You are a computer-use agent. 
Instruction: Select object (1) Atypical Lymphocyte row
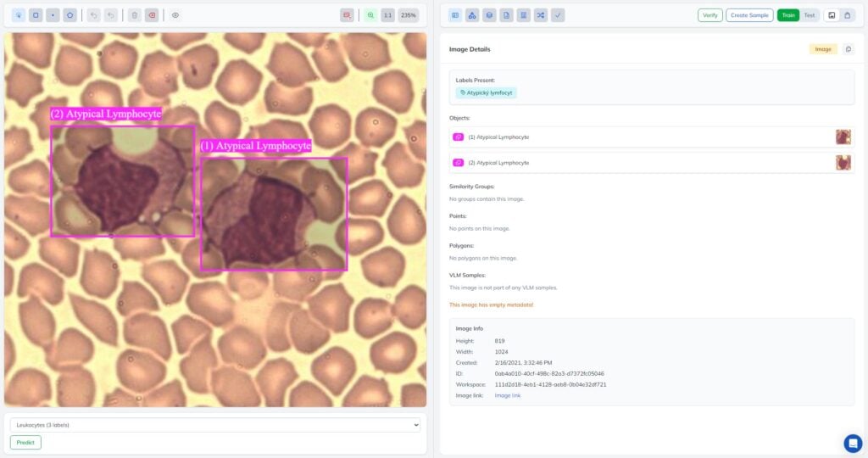click(652, 137)
